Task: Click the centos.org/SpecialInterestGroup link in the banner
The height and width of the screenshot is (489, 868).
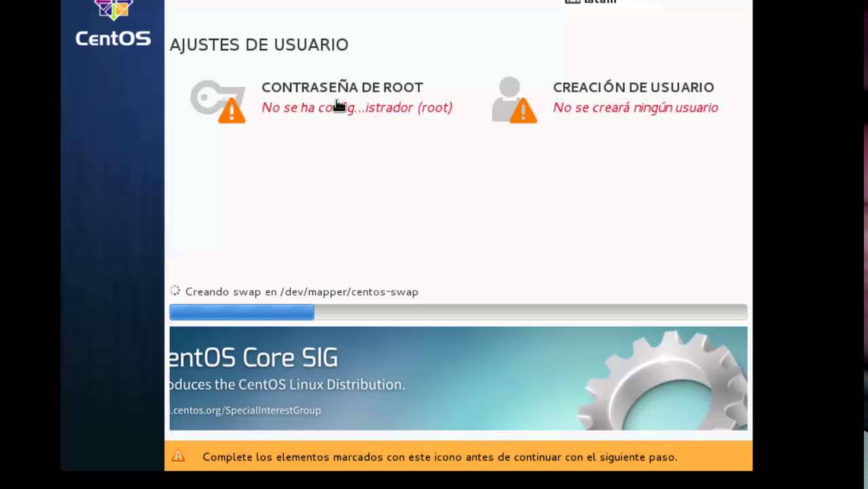Action: 245,410
